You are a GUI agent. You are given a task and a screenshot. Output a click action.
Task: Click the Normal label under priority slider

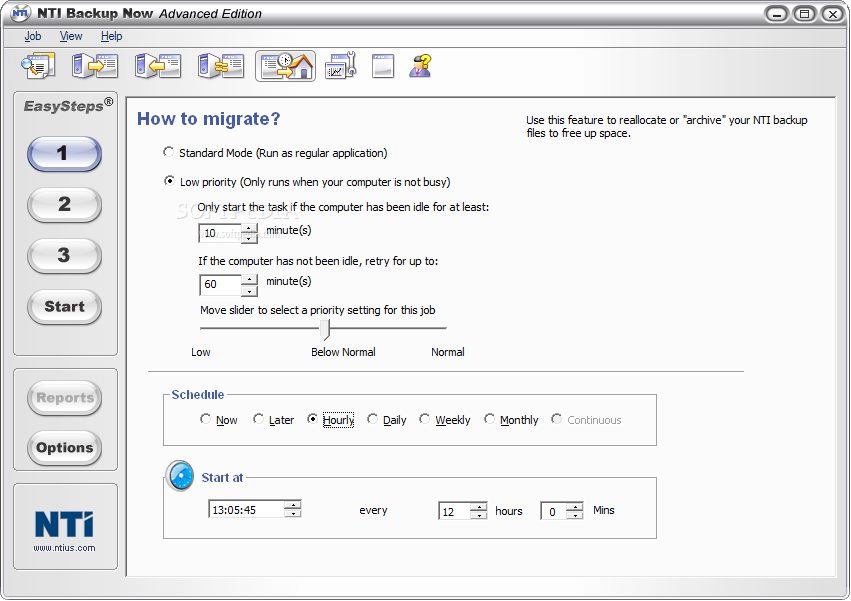448,352
